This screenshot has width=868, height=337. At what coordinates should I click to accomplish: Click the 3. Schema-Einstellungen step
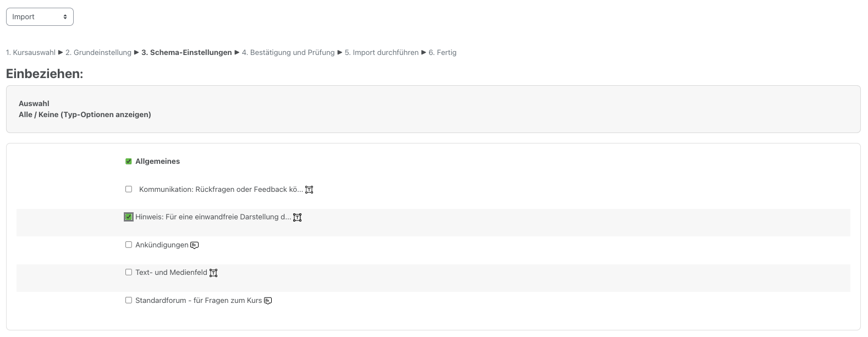coord(186,53)
